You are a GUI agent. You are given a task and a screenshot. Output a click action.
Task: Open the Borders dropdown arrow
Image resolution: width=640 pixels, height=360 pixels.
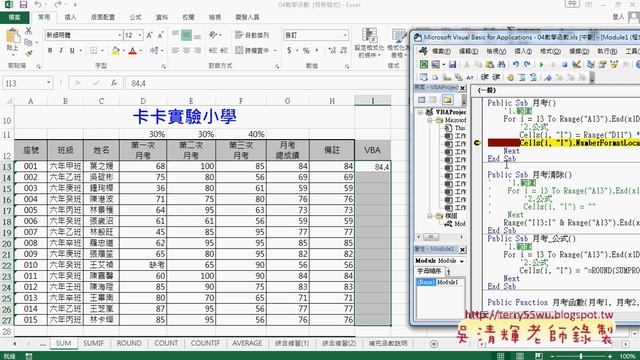pos(102,51)
